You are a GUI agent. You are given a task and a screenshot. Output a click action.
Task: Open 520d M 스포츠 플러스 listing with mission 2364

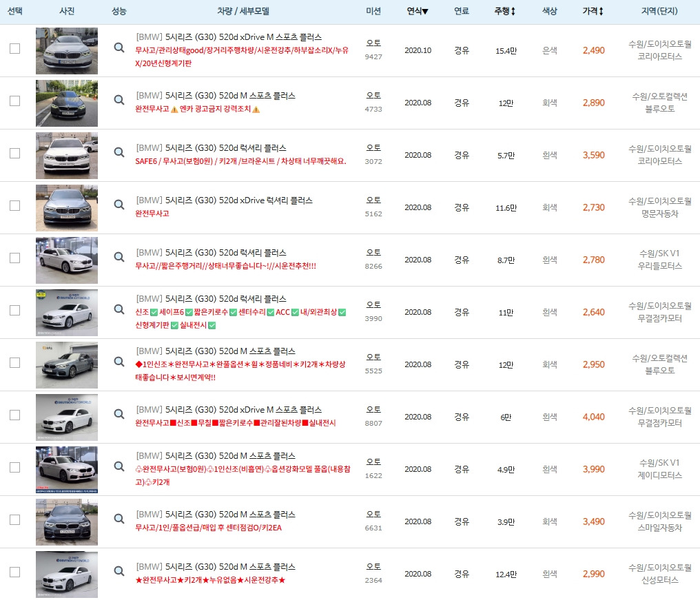coord(216,566)
